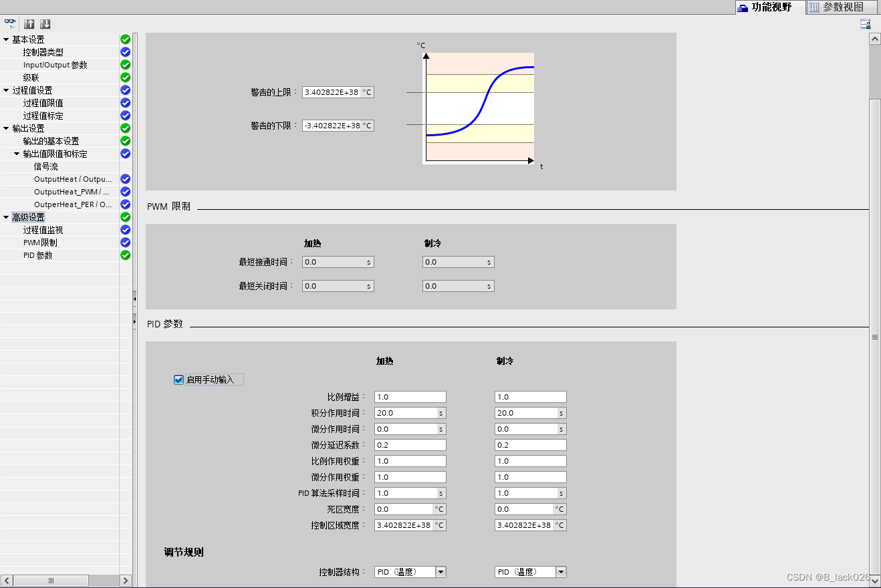Click green status check beside 输出的基本设置
The image size is (881, 588).
click(125, 141)
